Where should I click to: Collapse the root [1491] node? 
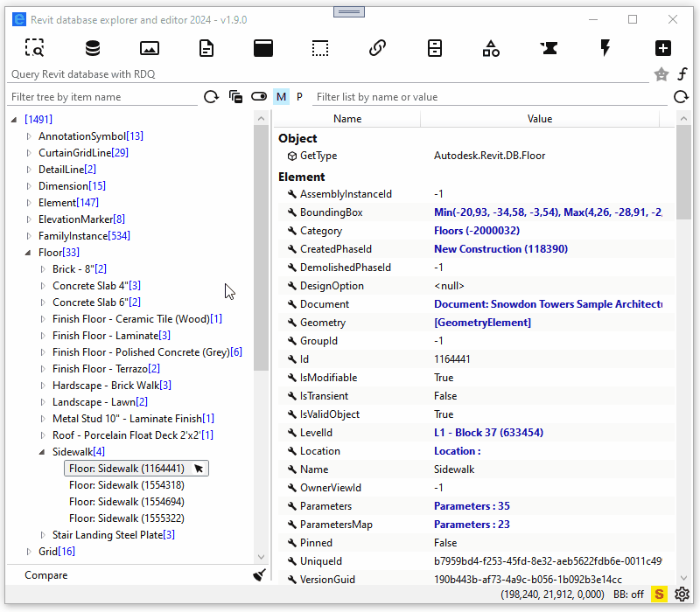[14, 120]
